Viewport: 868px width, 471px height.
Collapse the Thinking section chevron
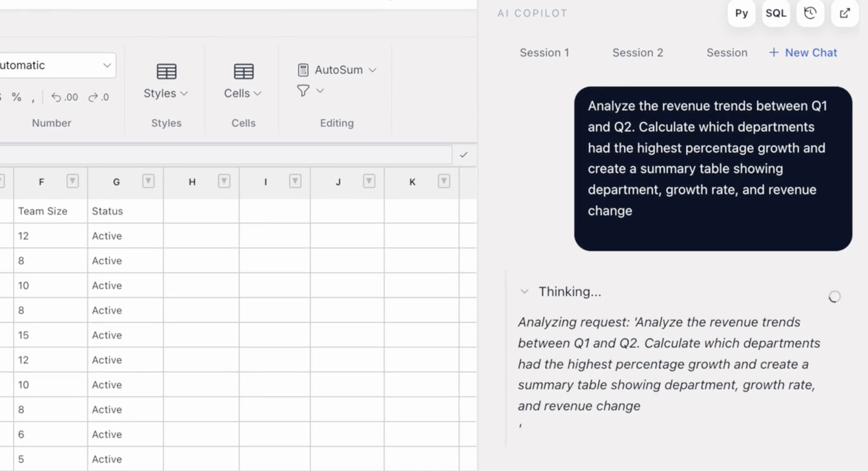coord(525,291)
